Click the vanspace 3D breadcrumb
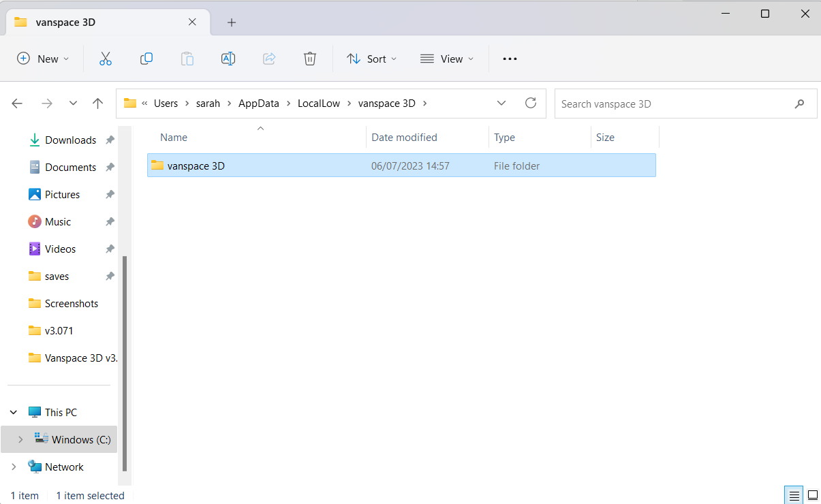This screenshot has height=504, width=821. (386, 104)
